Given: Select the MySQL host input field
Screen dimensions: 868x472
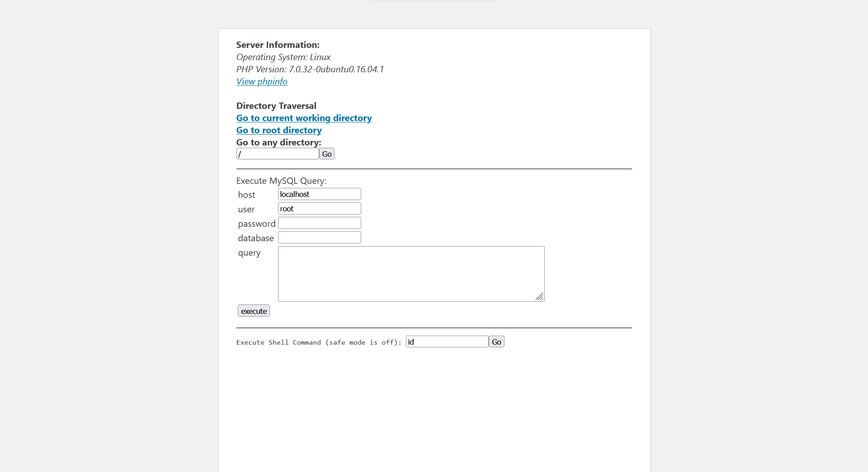Looking at the screenshot, I should click(x=319, y=194).
